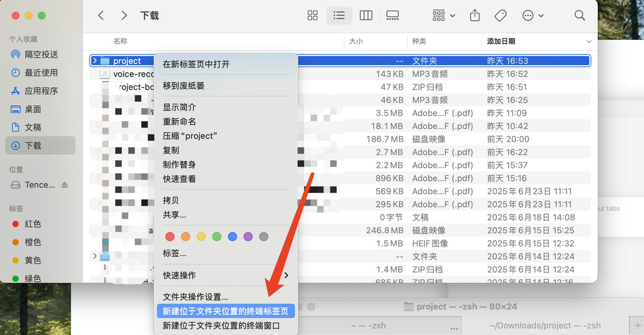Image resolution: width=644 pixels, height=335 pixels.
Task: Switch Finder to icon grid view
Action: click(x=312, y=16)
